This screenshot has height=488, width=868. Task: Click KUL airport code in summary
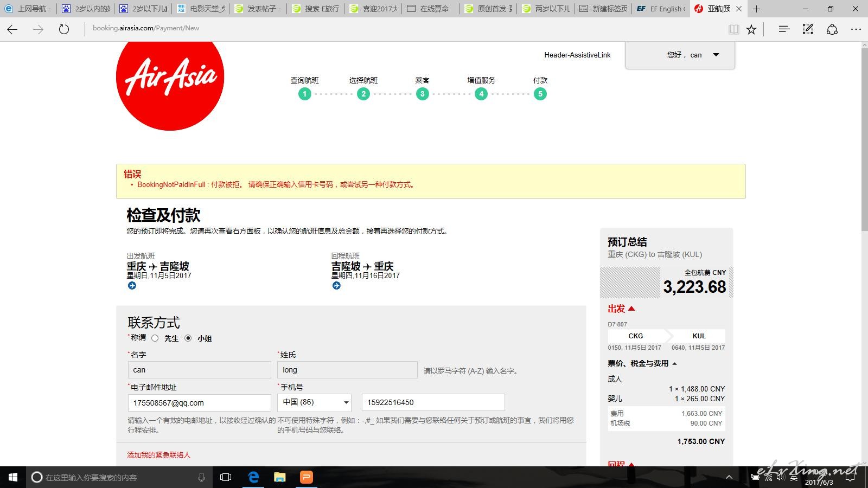tap(699, 336)
